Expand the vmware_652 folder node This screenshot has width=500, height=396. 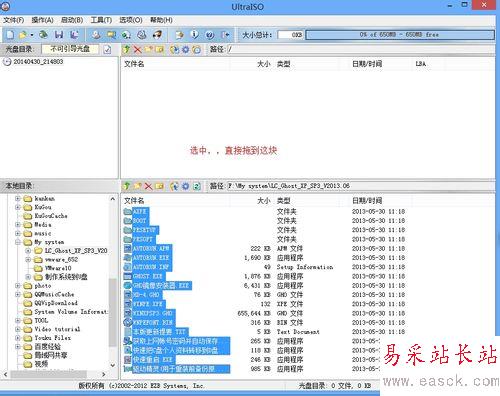pos(28,259)
